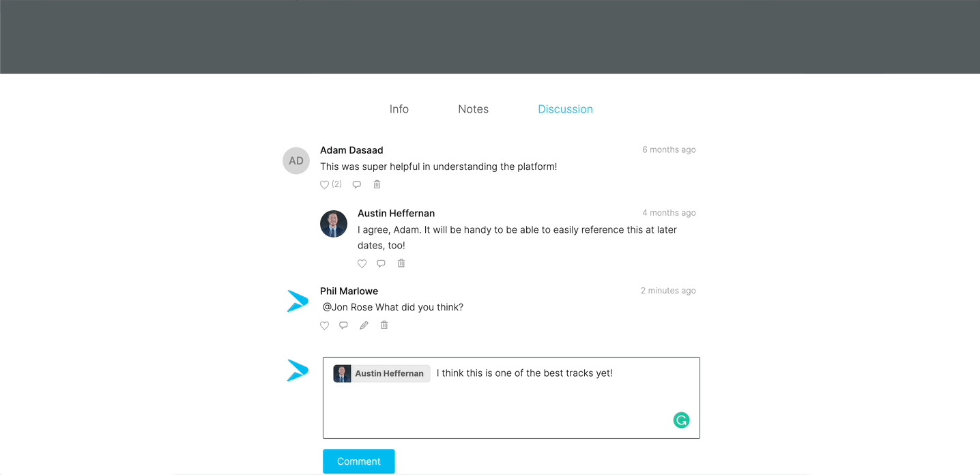Reply to Adam Dasaad's comment
Screen dimensions: 980x475
click(356, 184)
